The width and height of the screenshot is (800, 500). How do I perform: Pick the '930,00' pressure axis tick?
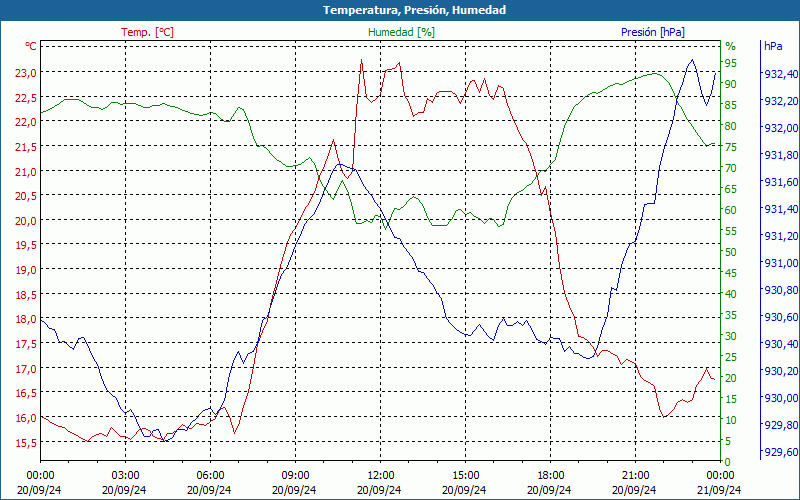tap(780, 398)
